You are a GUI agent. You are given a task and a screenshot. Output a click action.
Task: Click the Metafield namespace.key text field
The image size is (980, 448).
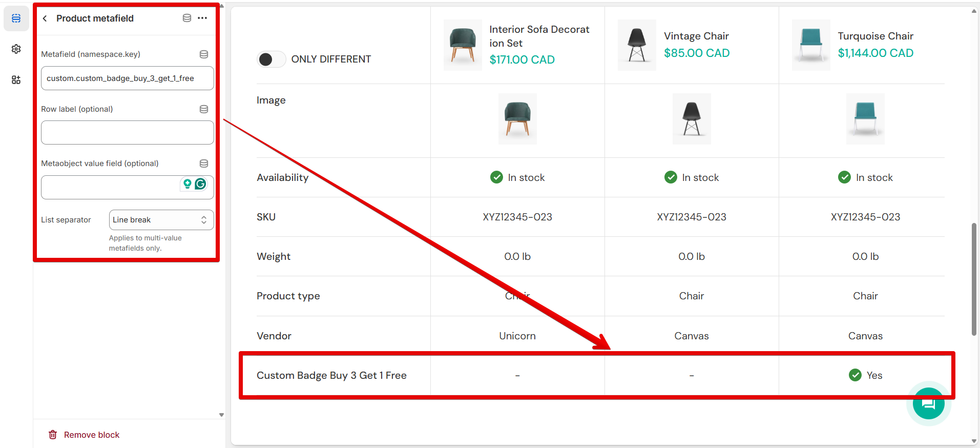pyautogui.click(x=127, y=78)
